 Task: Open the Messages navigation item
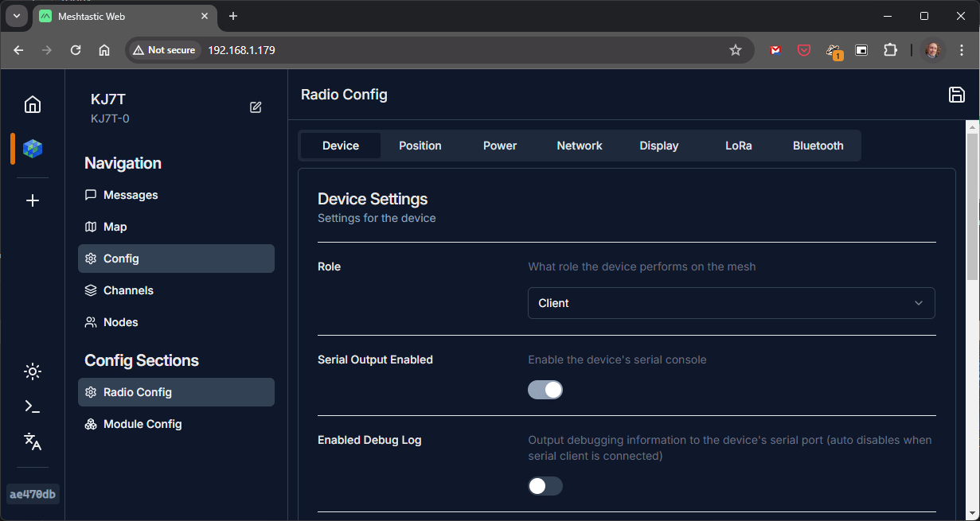tap(176, 195)
